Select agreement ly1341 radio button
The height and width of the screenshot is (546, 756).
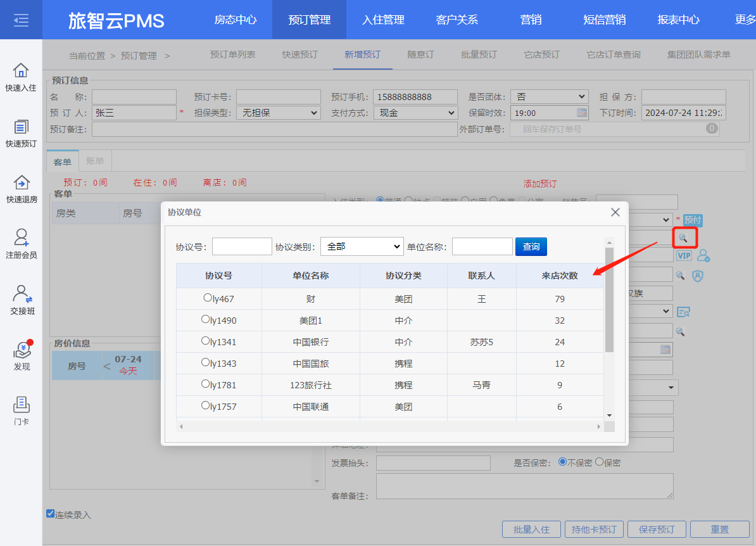coord(205,341)
